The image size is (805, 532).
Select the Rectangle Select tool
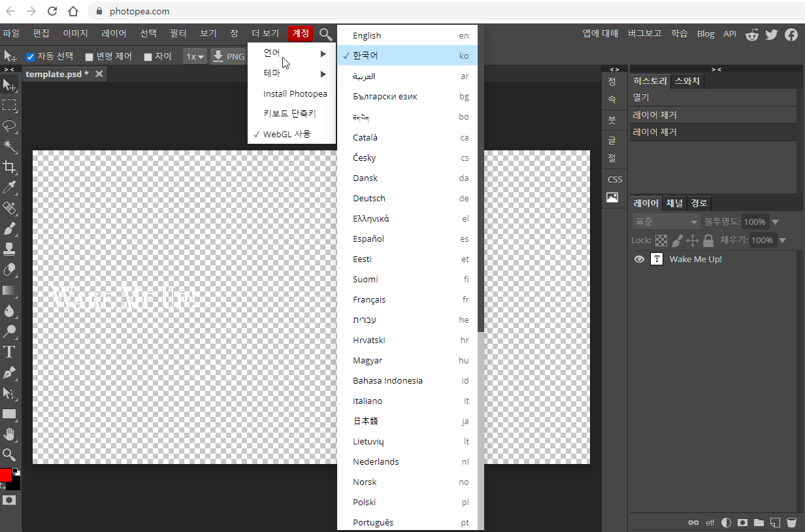[x=9, y=105]
